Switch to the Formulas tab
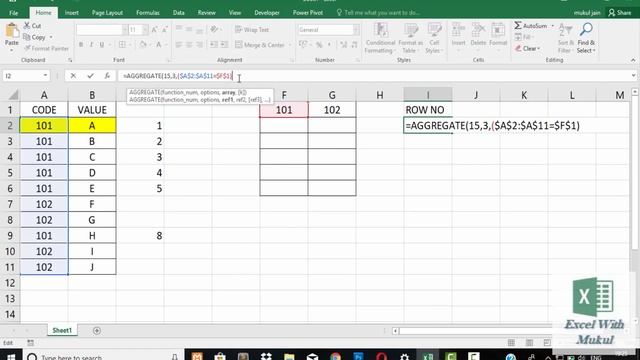 click(x=148, y=13)
